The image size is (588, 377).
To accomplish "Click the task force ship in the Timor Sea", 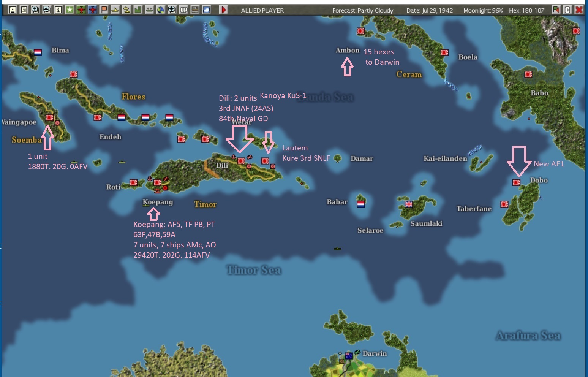I will 337,249.
